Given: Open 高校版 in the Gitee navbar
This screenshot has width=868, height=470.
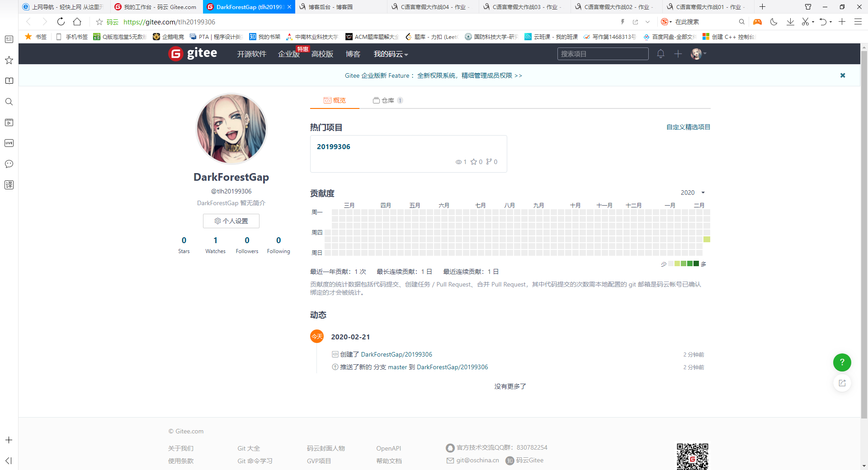Looking at the screenshot, I should [x=322, y=54].
